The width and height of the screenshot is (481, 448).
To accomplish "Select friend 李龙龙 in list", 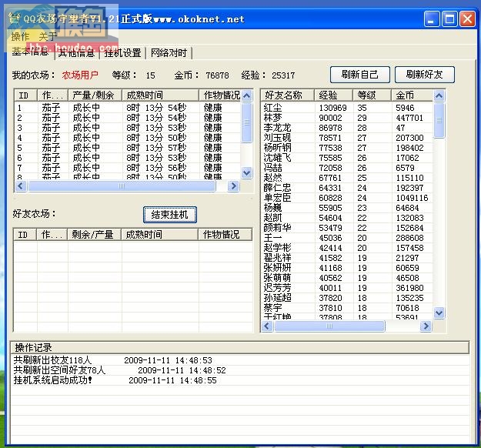I will click(x=347, y=128).
